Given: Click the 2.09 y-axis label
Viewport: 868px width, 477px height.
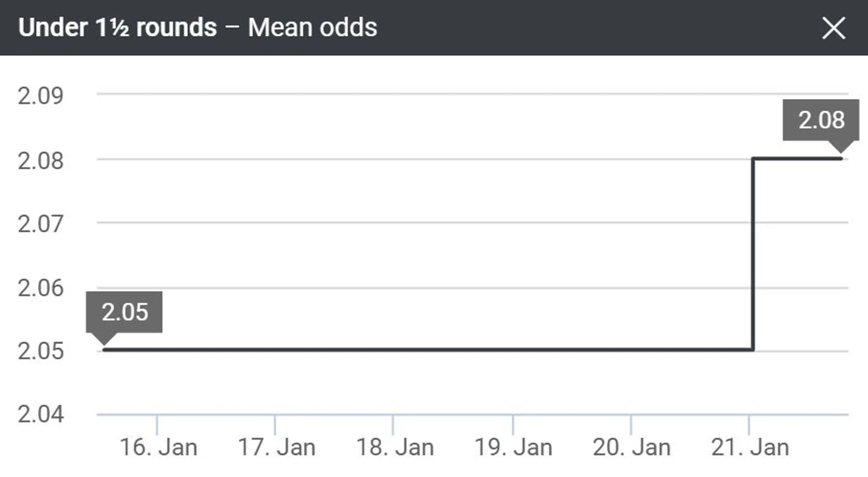Looking at the screenshot, I should point(40,96).
